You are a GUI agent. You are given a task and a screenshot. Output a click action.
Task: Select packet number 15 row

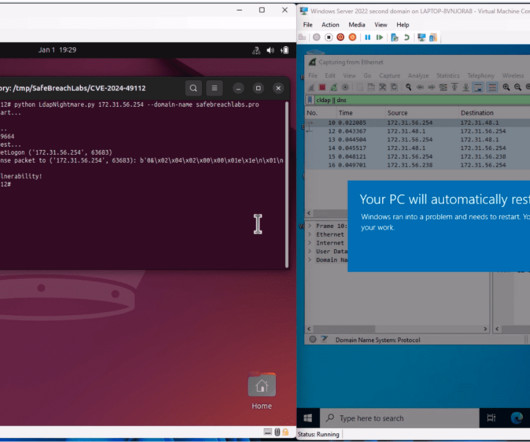pyautogui.click(x=417, y=156)
